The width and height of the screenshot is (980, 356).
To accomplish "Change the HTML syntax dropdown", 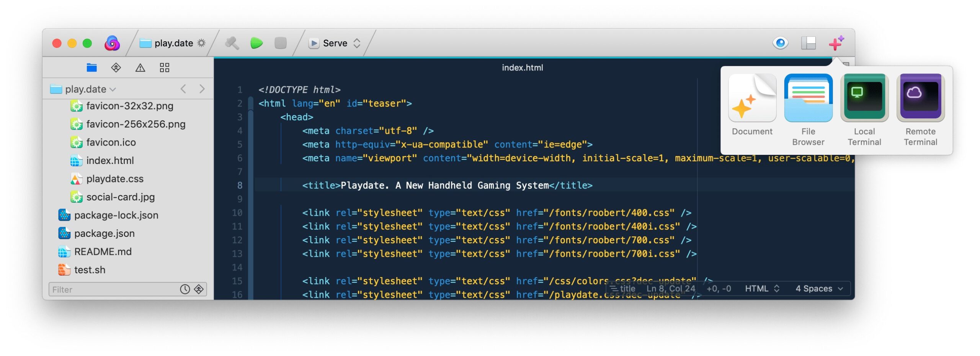I will click(762, 289).
